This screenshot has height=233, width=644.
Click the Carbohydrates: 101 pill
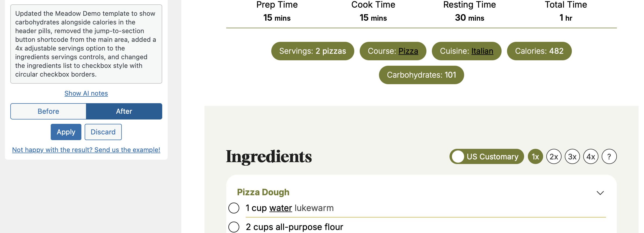pos(421,75)
